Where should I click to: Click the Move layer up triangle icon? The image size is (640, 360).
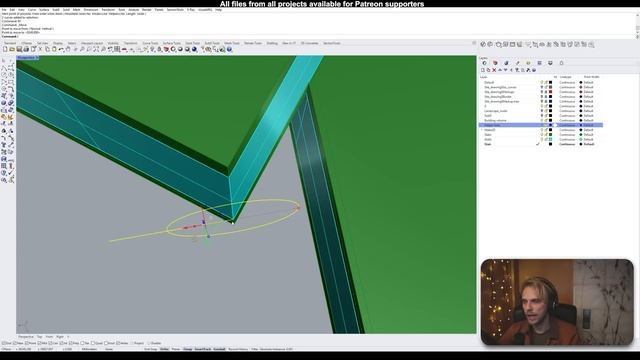[500, 70]
